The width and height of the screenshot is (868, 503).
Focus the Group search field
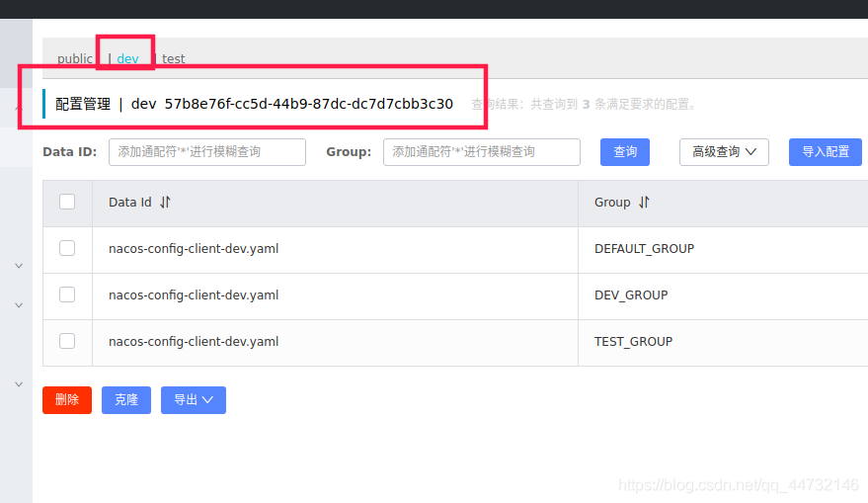click(x=482, y=152)
